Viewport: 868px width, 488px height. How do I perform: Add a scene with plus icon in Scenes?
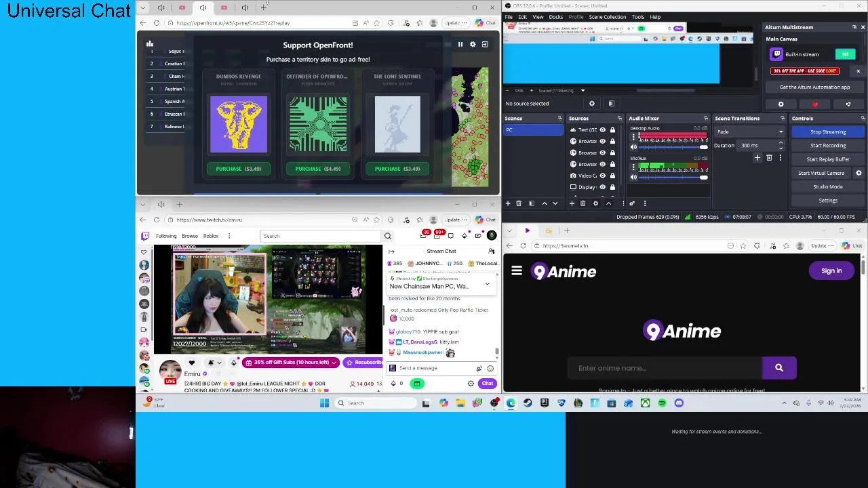pyautogui.click(x=507, y=203)
